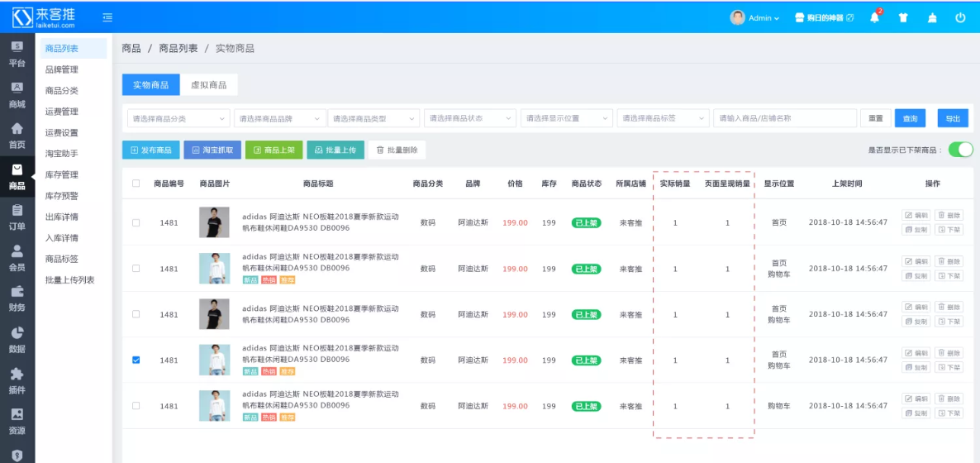Open 品牌管理 in the submenu
This screenshot has width=980, height=463.
[x=62, y=69]
